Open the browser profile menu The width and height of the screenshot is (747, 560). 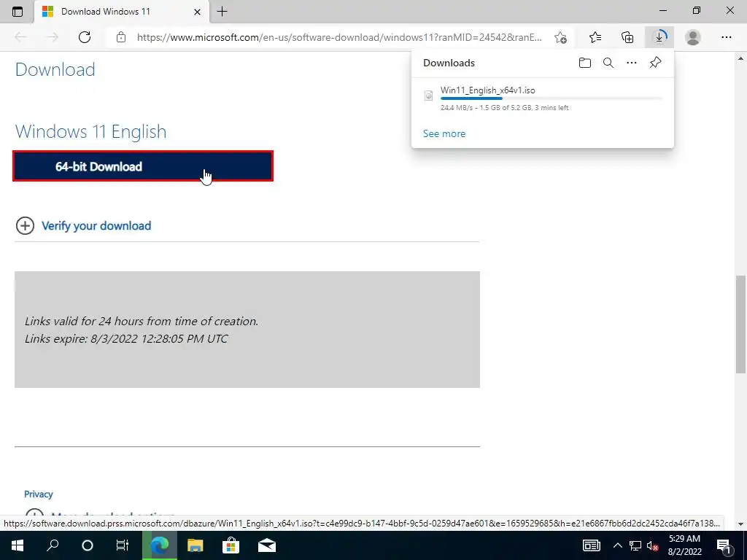(693, 37)
